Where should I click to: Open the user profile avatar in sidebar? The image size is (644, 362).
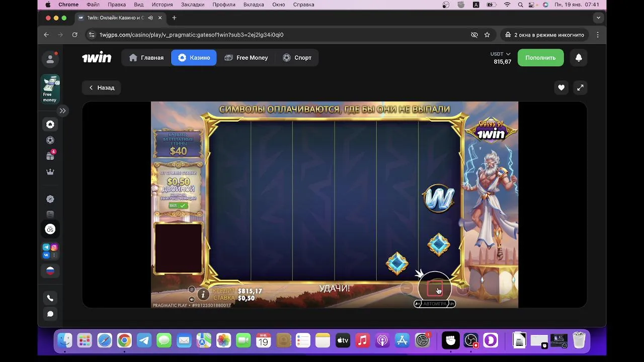[50, 59]
